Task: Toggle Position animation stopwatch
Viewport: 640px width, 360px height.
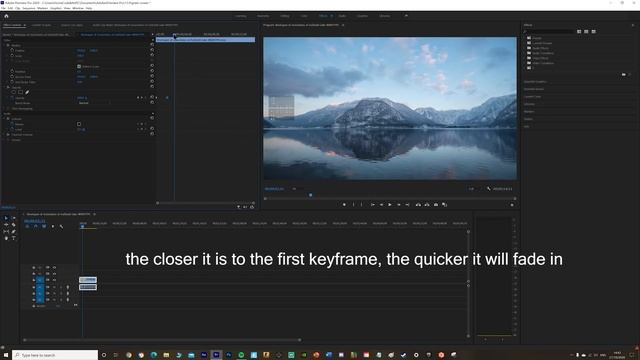Action: click(12, 50)
